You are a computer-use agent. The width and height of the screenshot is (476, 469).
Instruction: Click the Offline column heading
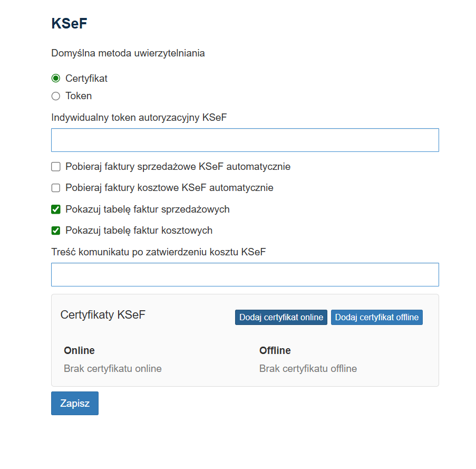(275, 351)
